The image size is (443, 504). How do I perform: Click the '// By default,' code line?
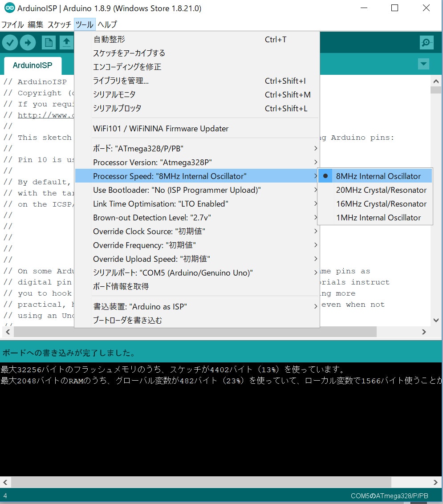click(x=37, y=182)
